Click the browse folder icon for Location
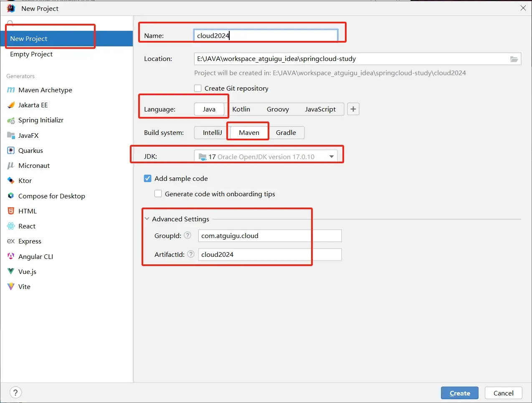This screenshot has height=403, width=532. [514, 59]
